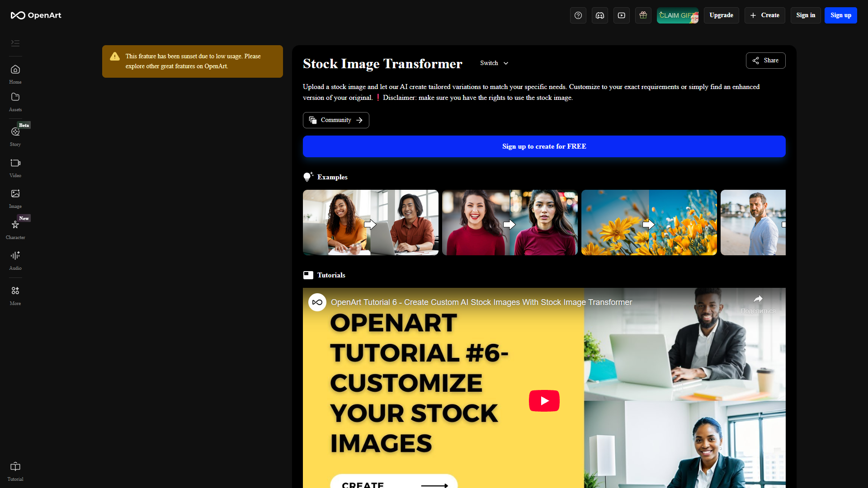Open Story beta feature
Screen dimensions: 868x488
coord(15,136)
